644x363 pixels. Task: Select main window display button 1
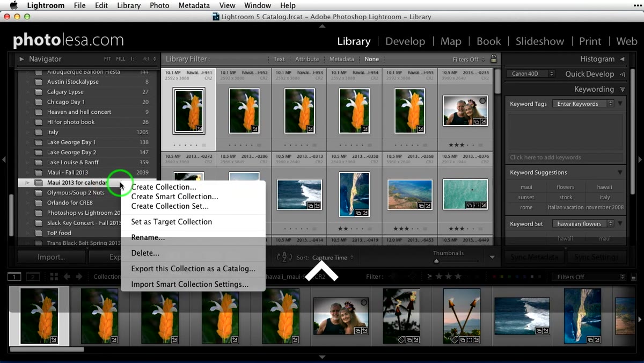point(14,277)
